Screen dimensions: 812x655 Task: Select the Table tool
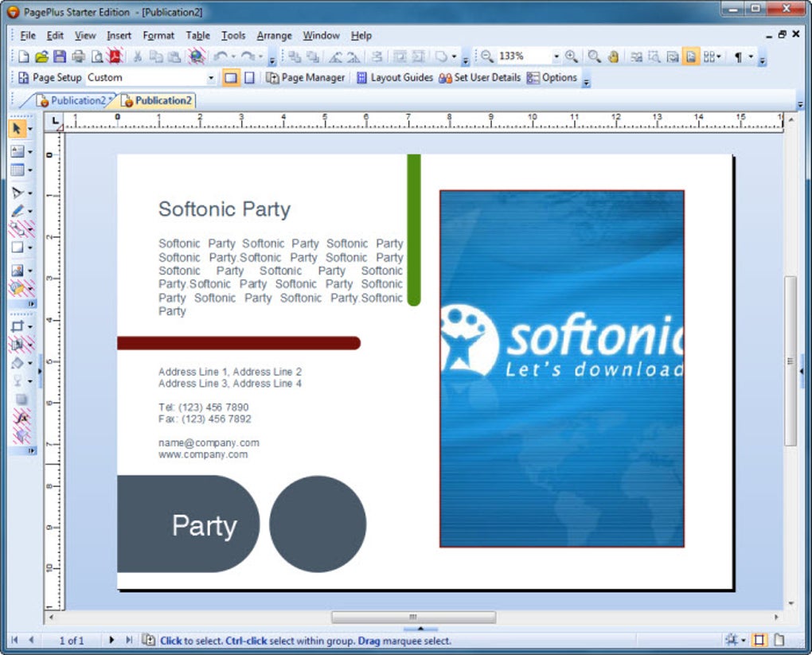(x=17, y=170)
